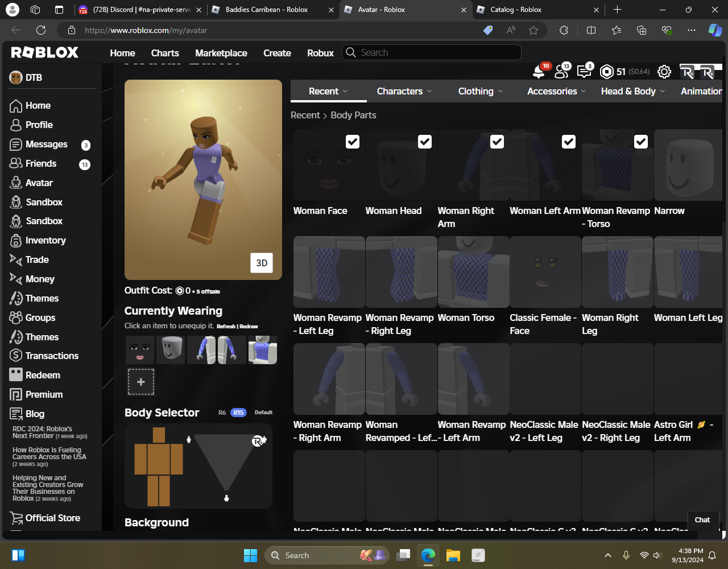Select the R15 avatar type

click(238, 413)
